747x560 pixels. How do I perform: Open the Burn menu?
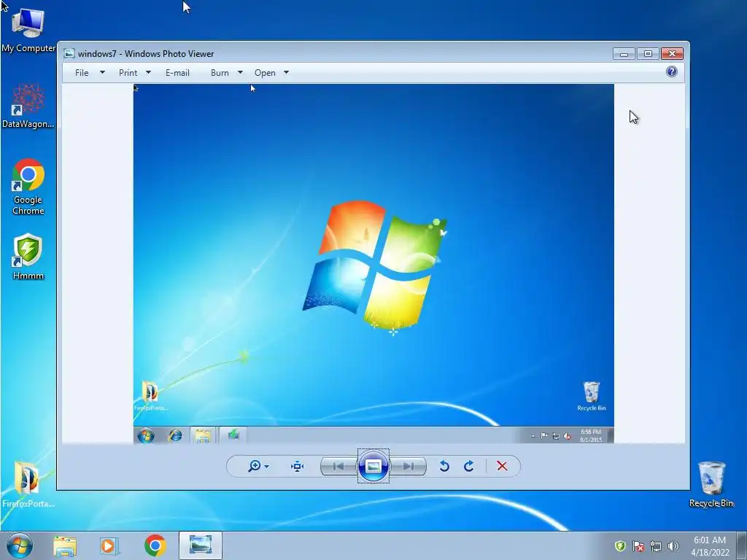click(220, 72)
